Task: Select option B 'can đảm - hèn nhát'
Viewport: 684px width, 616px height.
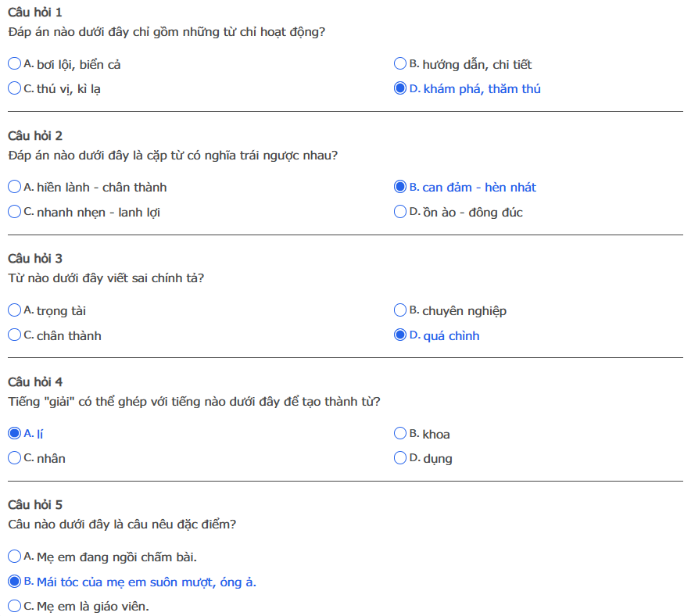Action: tap(400, 187)
